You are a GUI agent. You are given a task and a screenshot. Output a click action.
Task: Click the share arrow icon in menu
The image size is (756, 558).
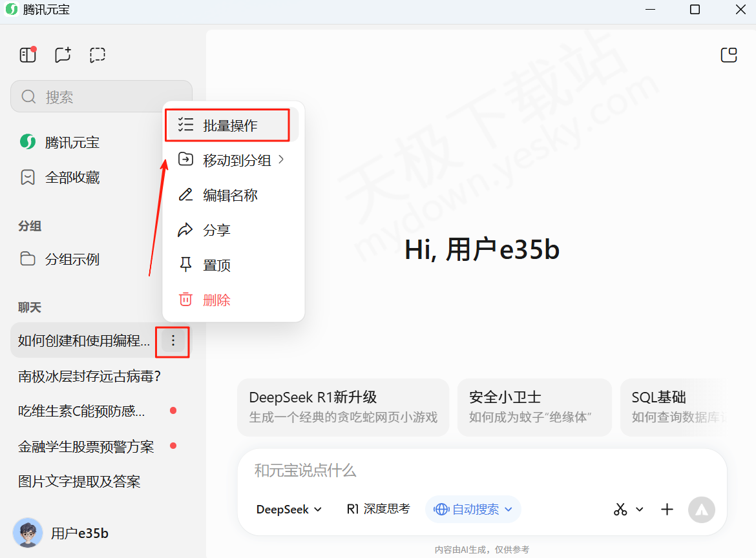(185, 230)
